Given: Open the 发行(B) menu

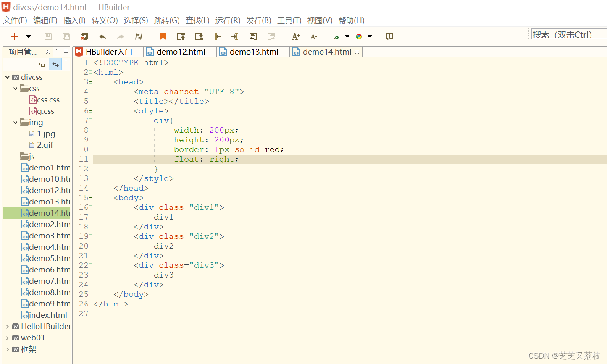Looking at the screenshot, I should (x=259, y=21).
